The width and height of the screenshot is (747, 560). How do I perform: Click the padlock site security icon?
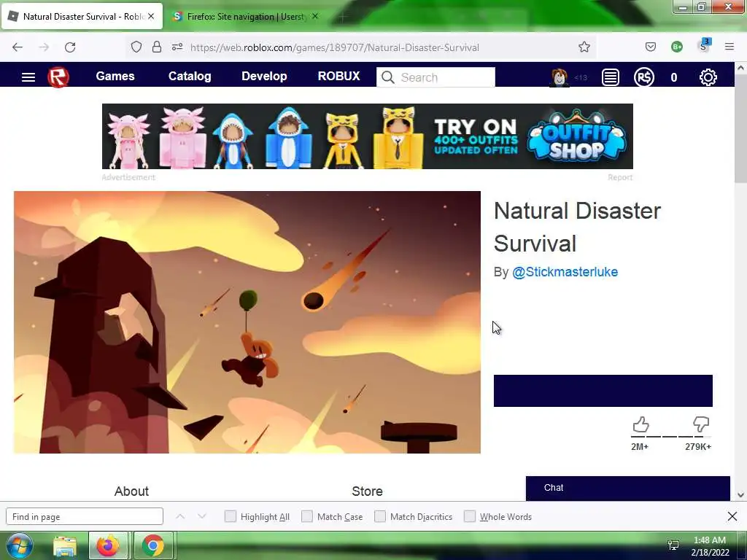157,47
